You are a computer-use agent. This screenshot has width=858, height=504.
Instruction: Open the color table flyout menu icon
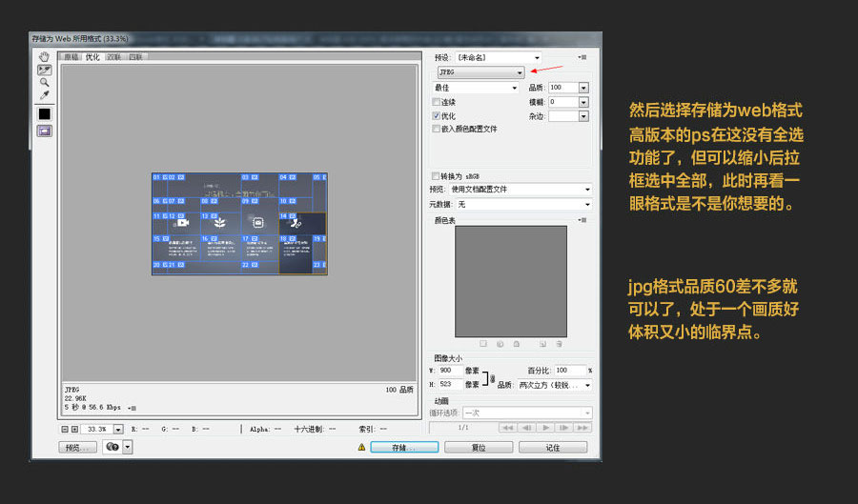click(582, 220)
